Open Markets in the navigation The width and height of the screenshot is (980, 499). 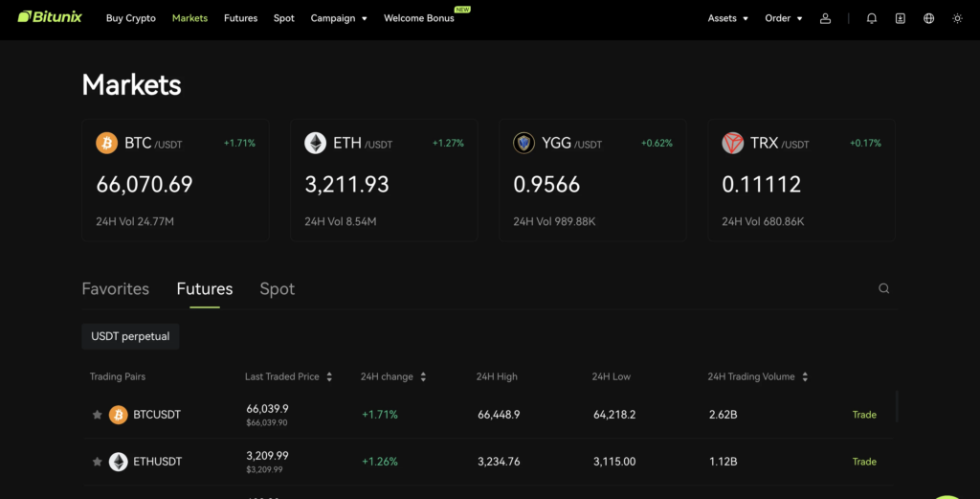189,18
